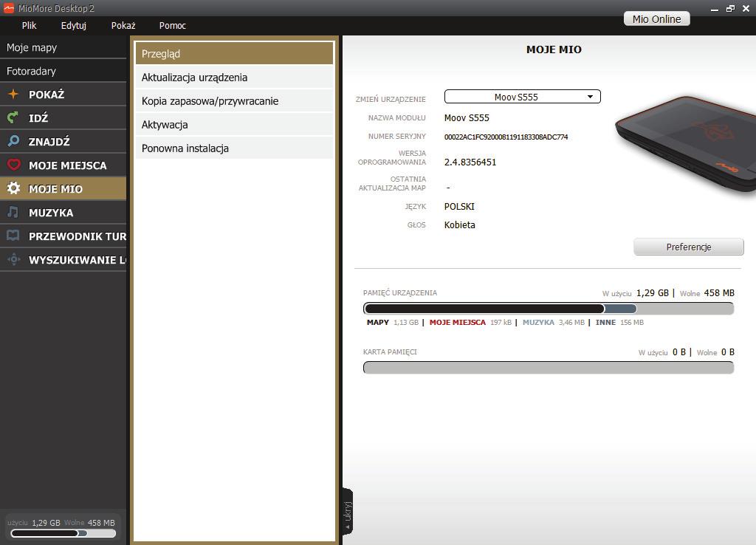756x545 pixels.
Task: Open Ponowna instalacja section
Action: point(234,148)
